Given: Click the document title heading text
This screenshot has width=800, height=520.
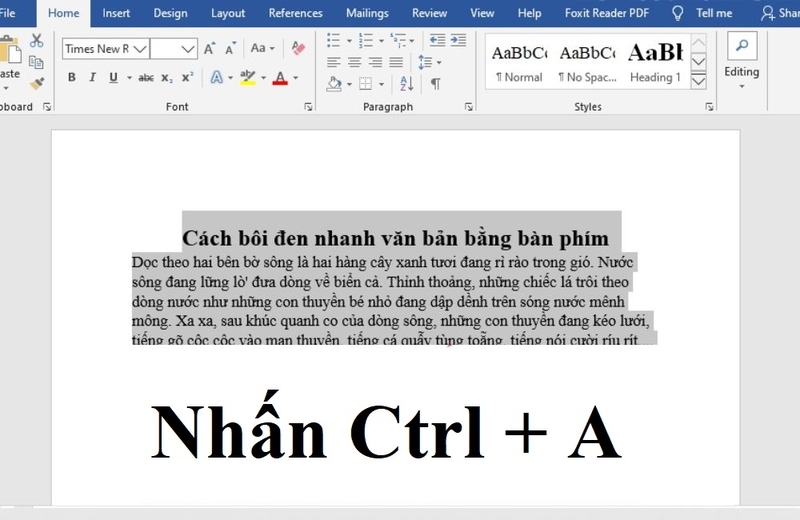Looking at the screenshot, I should (395, 238).
